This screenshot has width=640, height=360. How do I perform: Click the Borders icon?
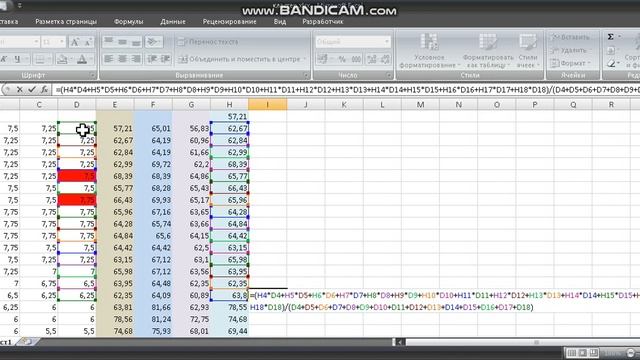tap(40, 60)
